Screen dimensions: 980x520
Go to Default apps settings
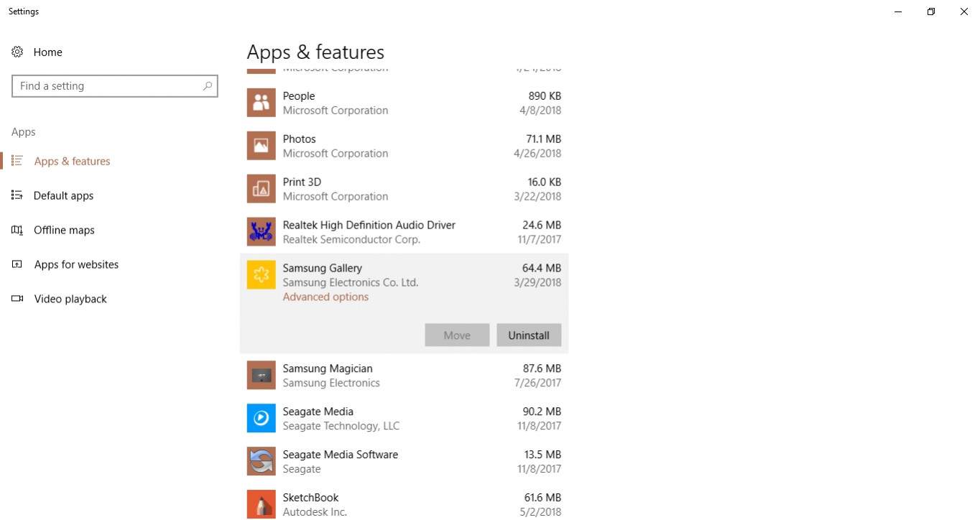64,195
